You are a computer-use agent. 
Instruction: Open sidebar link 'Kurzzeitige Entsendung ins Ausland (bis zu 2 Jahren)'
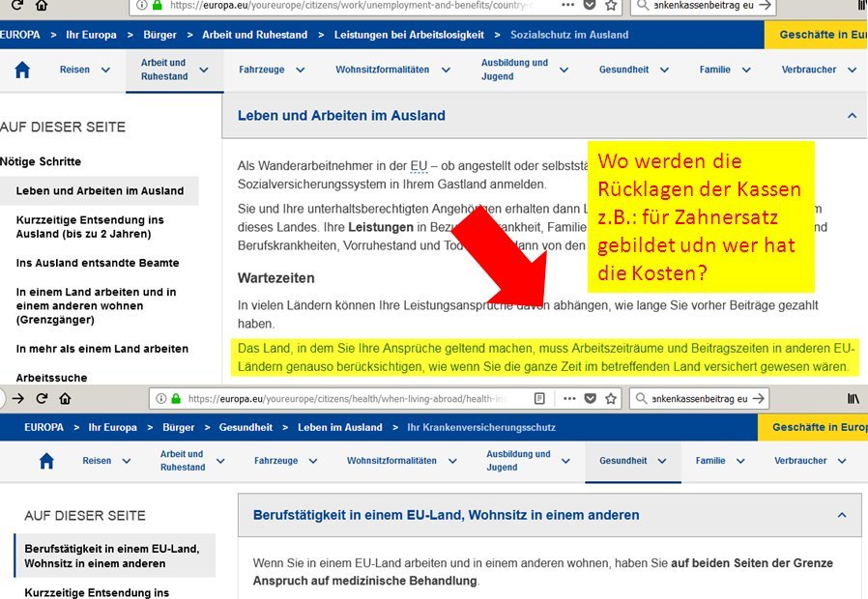[x=90, y=227]
